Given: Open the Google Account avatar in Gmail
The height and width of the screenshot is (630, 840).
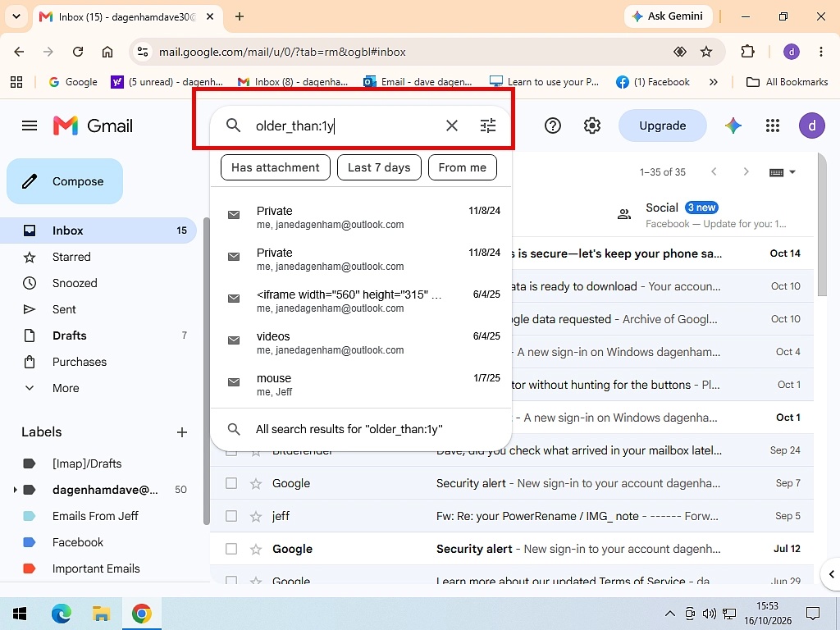Looking at the screenshot, I should [812, 126].
